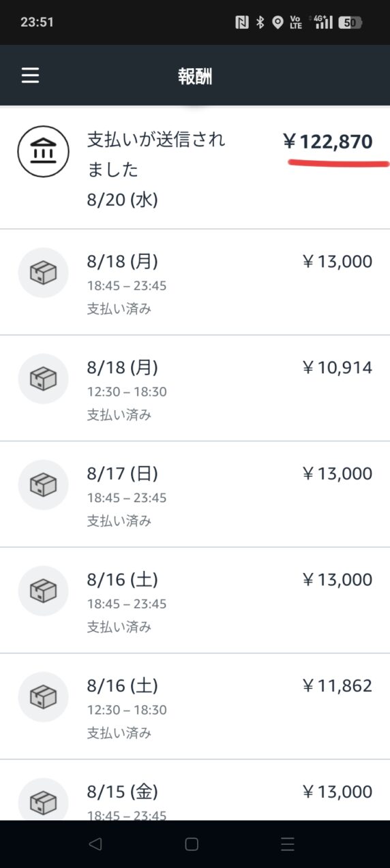This screenshot has width=390, height=868.
Task: Tap the 報酬 page title
Action: (x=195, y=76)
